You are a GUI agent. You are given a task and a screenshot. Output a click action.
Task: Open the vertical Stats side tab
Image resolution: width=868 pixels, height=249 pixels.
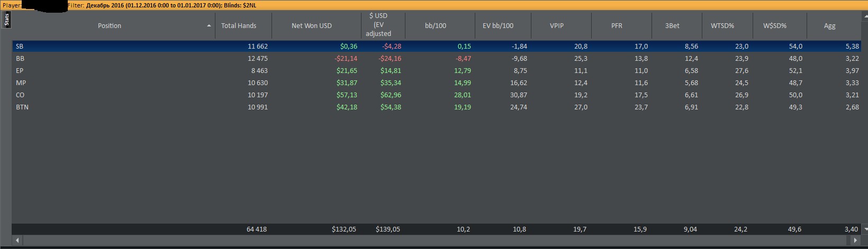tap(6, 20)
